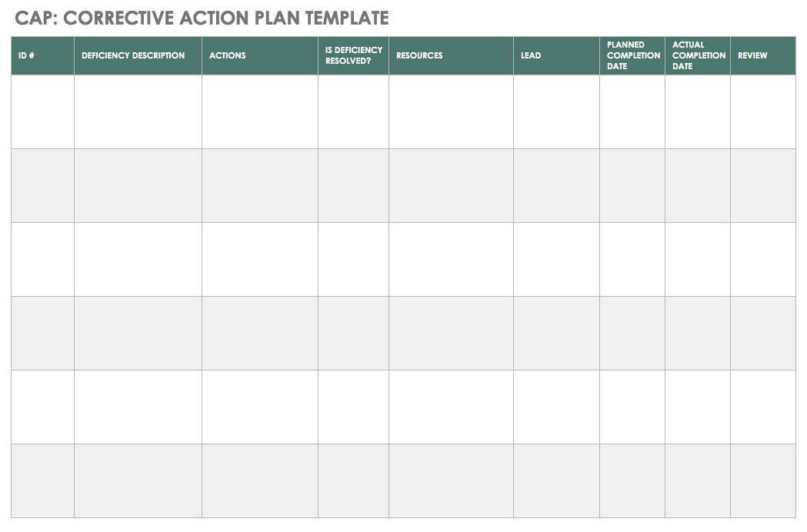Select the second row Actions cell

[259, 185]
